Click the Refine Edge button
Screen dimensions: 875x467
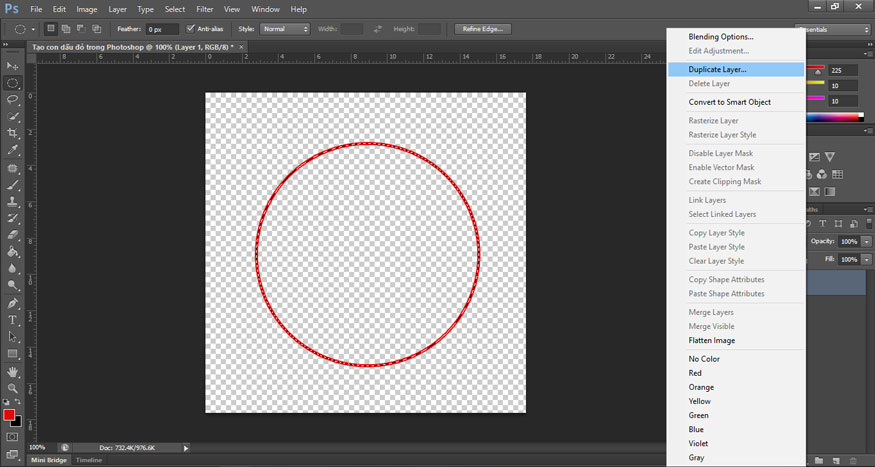483,29
